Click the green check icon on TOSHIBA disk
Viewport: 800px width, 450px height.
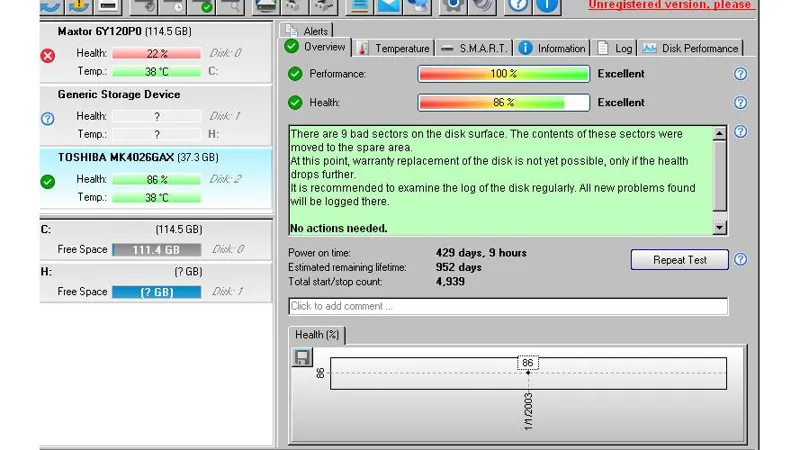click(x=48, y=182)
